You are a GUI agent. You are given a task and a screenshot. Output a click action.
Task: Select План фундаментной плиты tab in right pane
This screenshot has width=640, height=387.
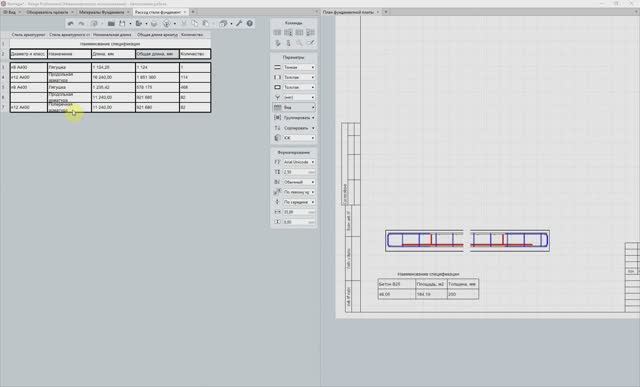351,12
